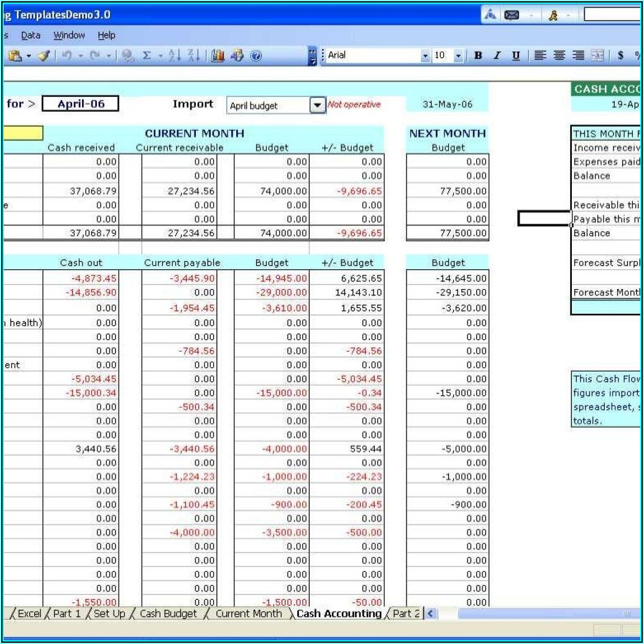
Task: Open the Window menu
Action: coord(69,35)
